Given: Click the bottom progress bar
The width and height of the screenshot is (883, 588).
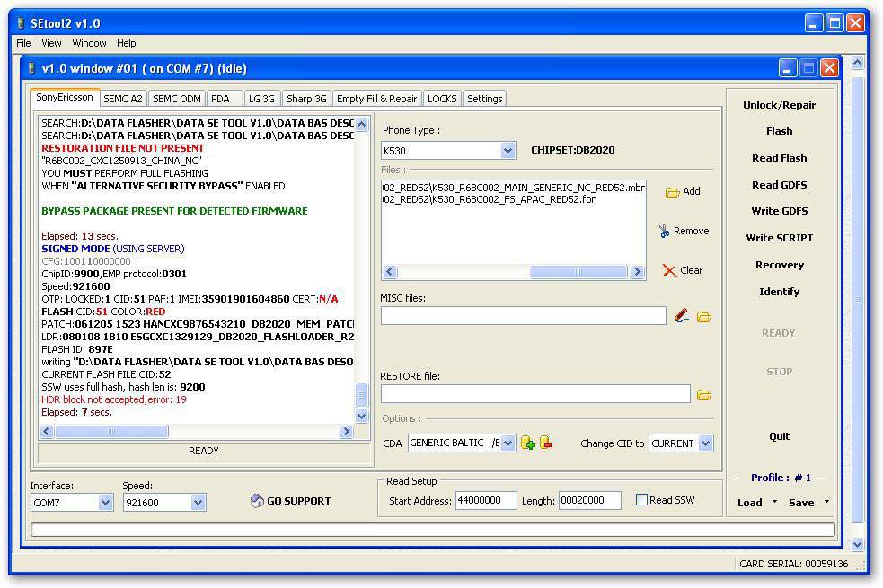Looking at the screenshot, I should pos(432,530).
